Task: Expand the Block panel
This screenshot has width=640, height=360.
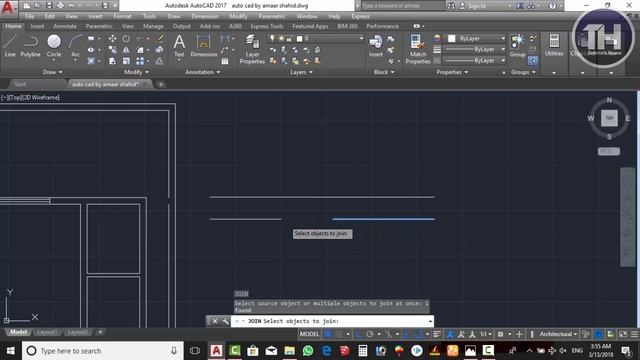Action: [x=384, y=72]
